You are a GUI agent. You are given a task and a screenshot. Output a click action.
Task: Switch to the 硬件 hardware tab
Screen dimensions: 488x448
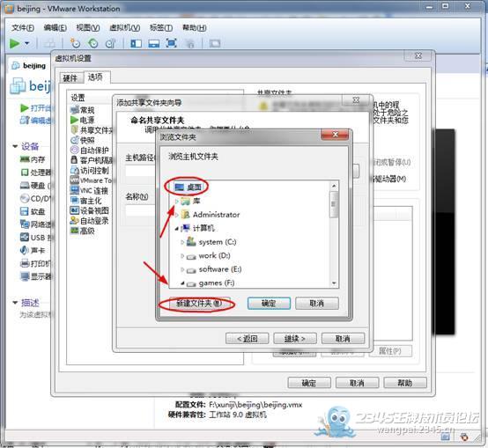click(70, 78)
